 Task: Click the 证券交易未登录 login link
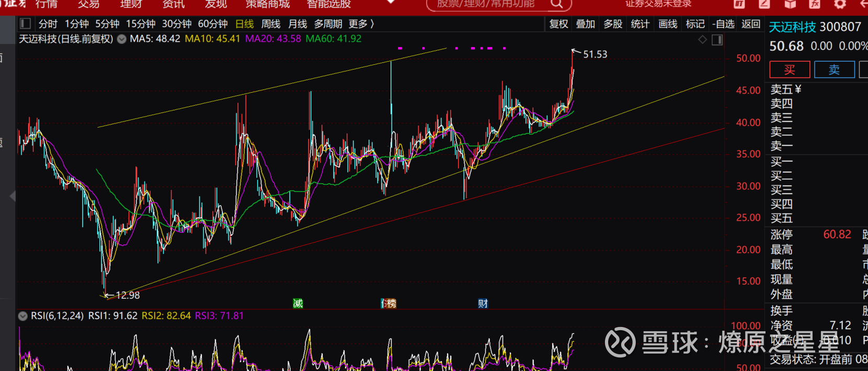click(658, 4)
